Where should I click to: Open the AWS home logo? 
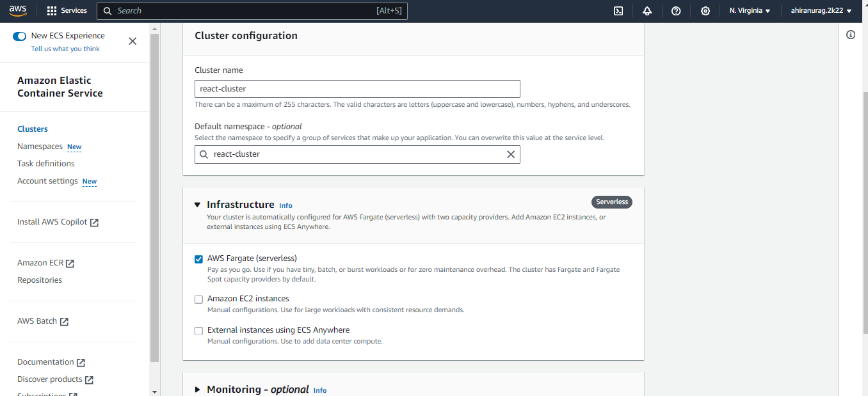(18, 11)
